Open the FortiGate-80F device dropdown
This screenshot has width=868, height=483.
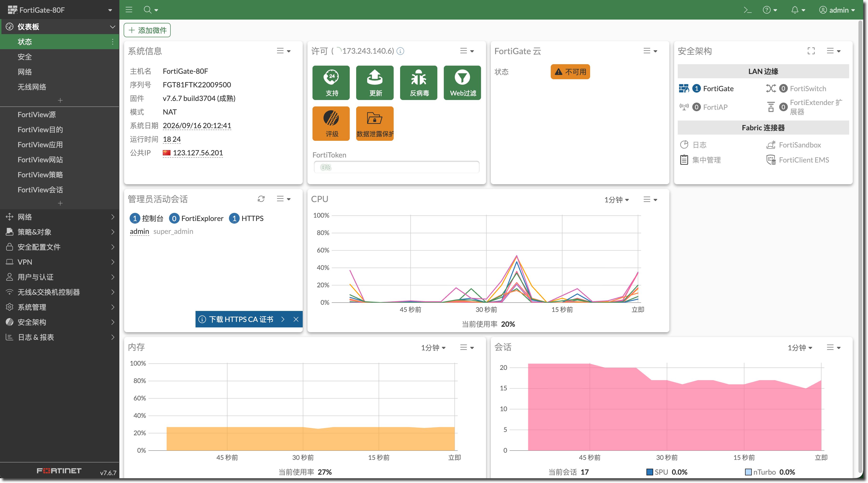(60, 10)
